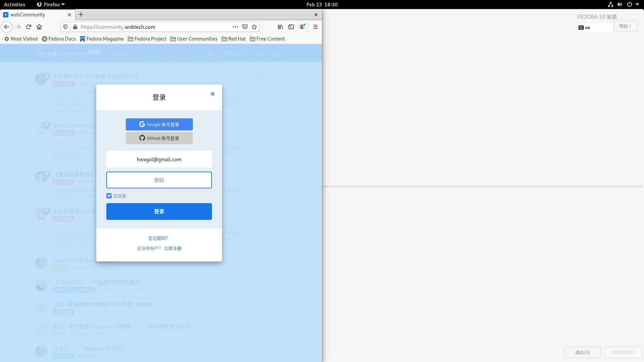Open Firefox hamburger menu

pos(315,27)
